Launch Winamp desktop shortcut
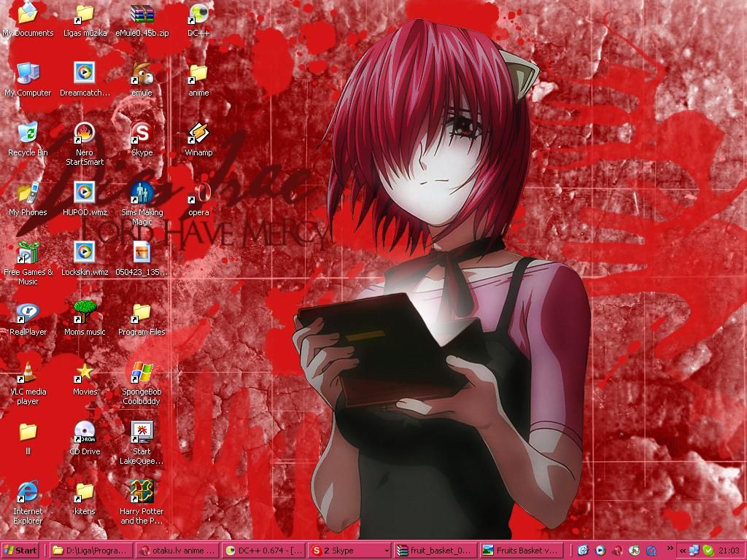This screenshot has height=560, width=747. click(198, 139)
